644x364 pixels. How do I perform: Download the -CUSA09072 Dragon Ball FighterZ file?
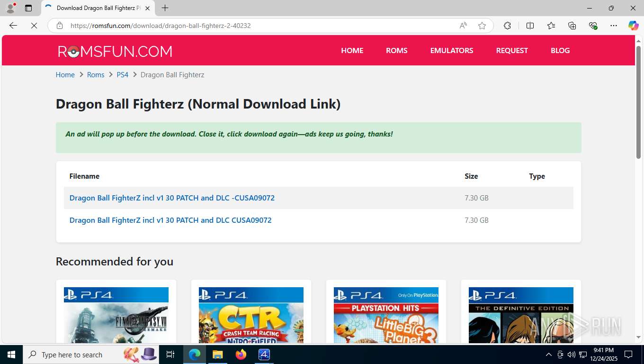[x=172, y=198]
